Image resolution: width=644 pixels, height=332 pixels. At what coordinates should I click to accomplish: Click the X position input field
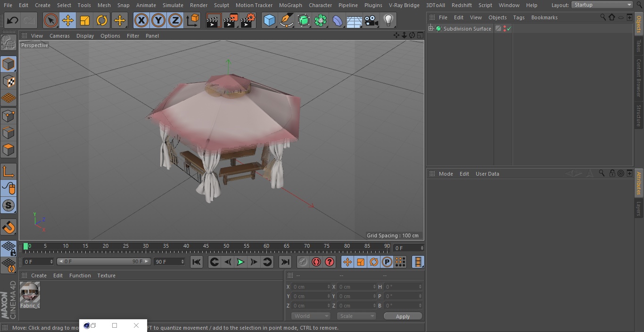[311, 287]
